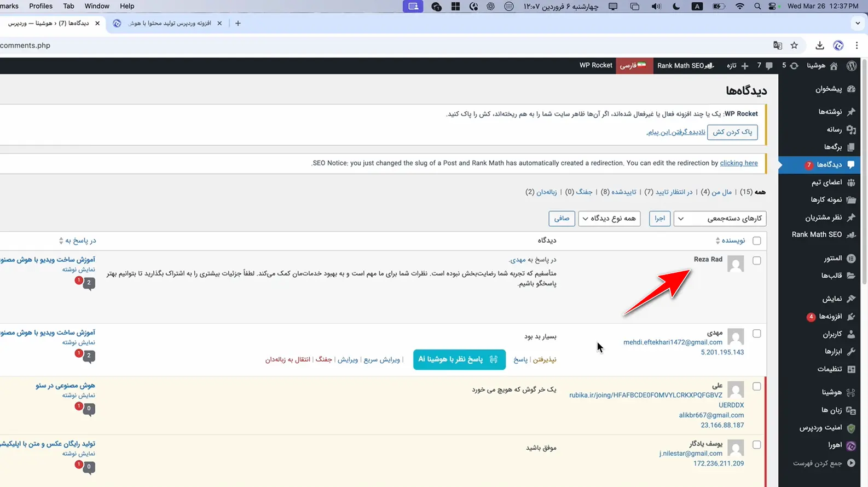This screenshot has height=487, width=868.
Task: Open برگه‌ها pages icon in sidebar
Action: 851,147
